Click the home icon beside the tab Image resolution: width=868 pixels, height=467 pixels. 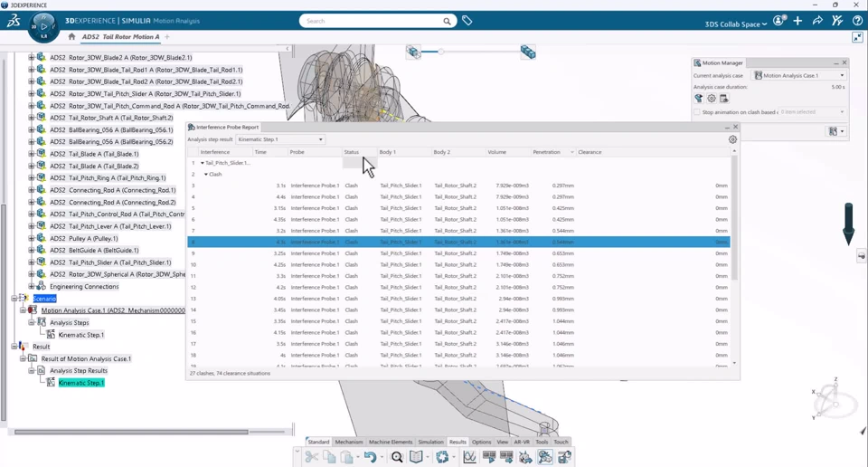71,37
